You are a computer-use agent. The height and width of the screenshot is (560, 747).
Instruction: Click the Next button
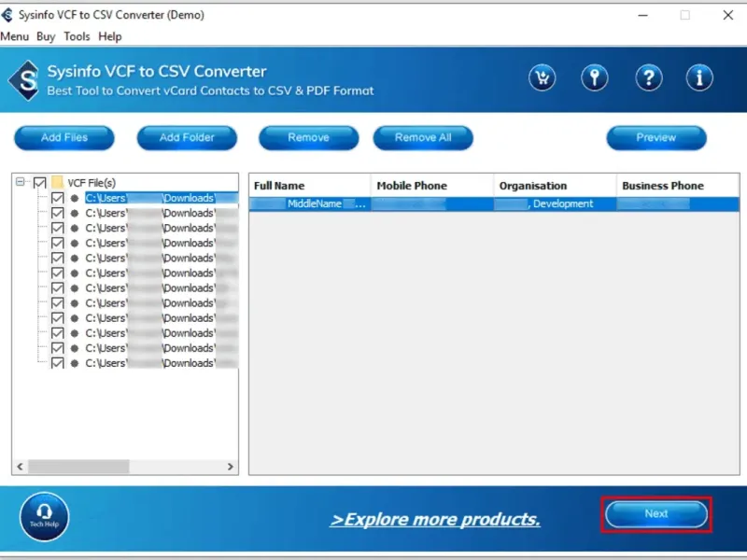656,514
